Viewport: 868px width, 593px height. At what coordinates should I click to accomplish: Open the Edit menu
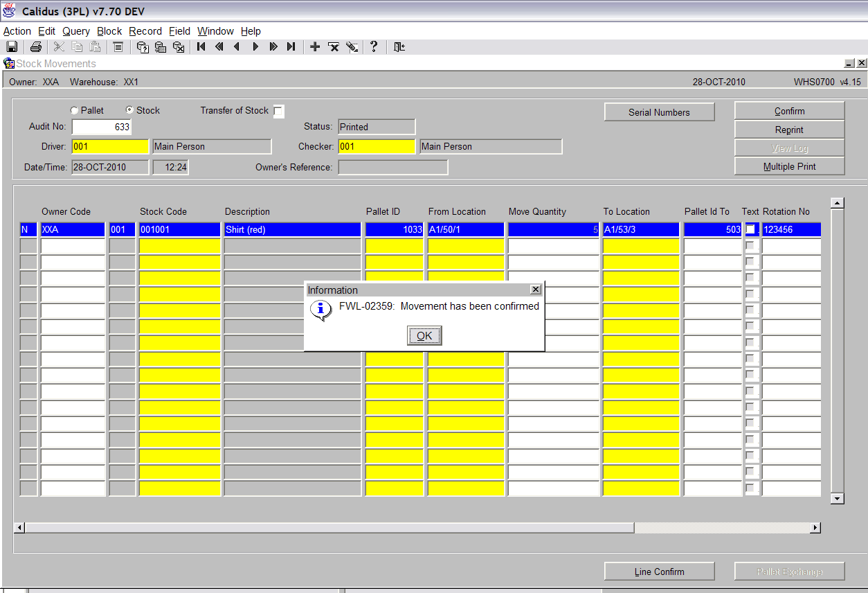tap(46, 31)
